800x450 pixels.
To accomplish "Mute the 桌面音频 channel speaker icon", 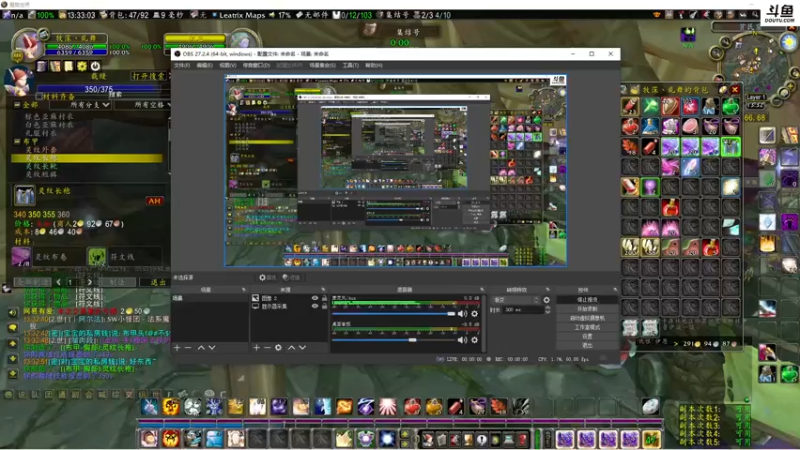I will (x=462, y=340).
